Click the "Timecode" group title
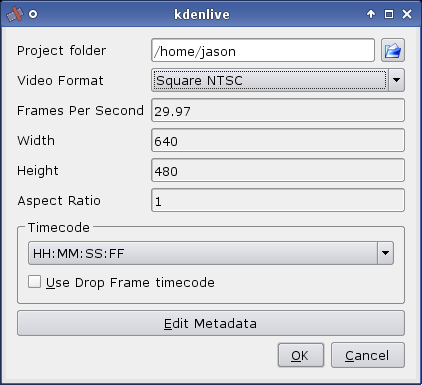422x385 pixels. [59, 227]
